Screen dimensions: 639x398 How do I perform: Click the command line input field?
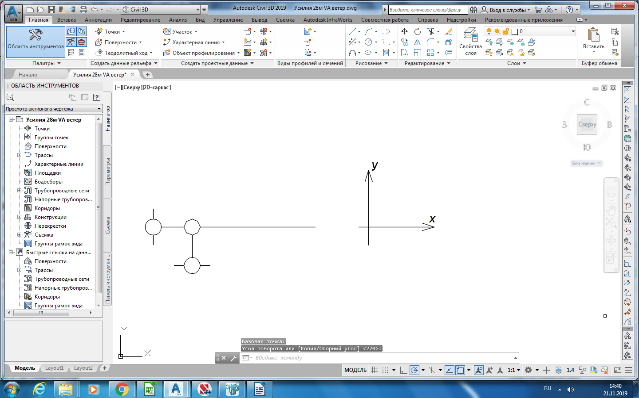pyautogui.click(x=379, y=358)
